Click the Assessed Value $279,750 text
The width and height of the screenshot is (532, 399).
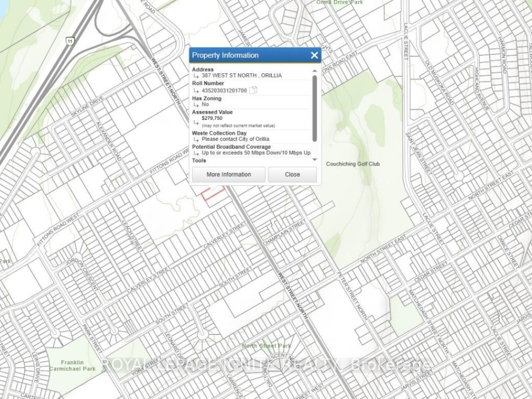pos(212,118)
